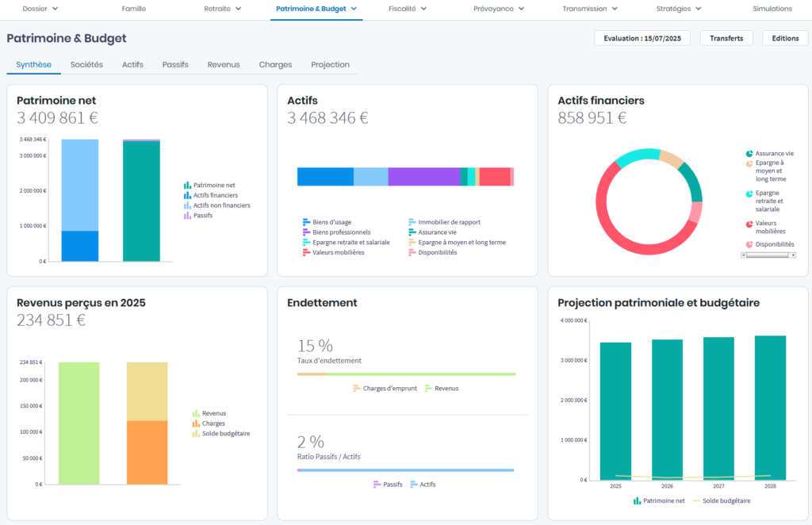Click the Actifs financiers legend horizontal scrollbar
The width and height of the screenshot is (812, 525).
767,255
